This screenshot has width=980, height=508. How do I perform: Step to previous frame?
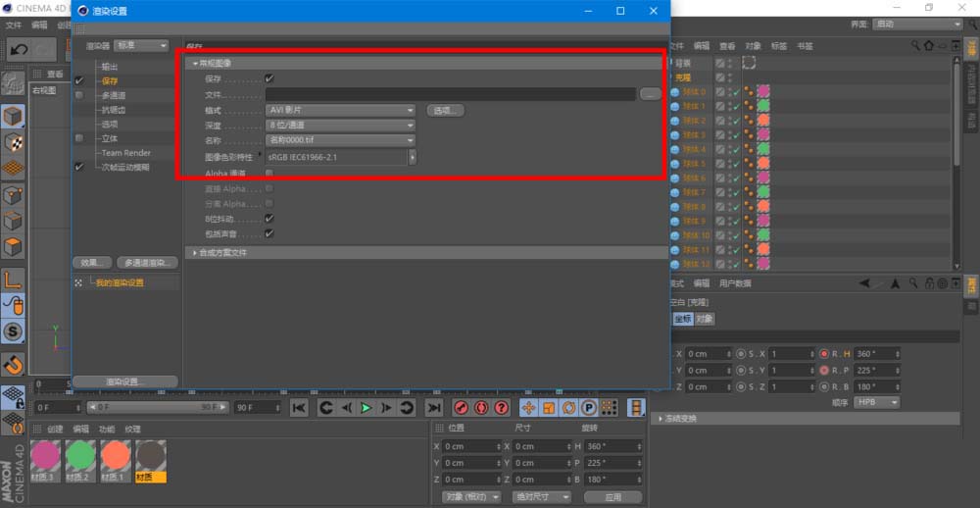pyautogui.click(x=346, y=408)
